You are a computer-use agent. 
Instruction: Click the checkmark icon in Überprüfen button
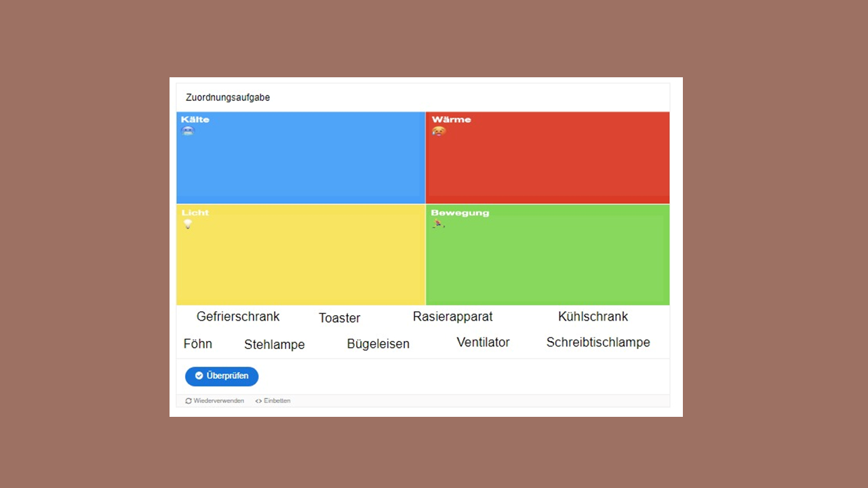tap(199, 375)
